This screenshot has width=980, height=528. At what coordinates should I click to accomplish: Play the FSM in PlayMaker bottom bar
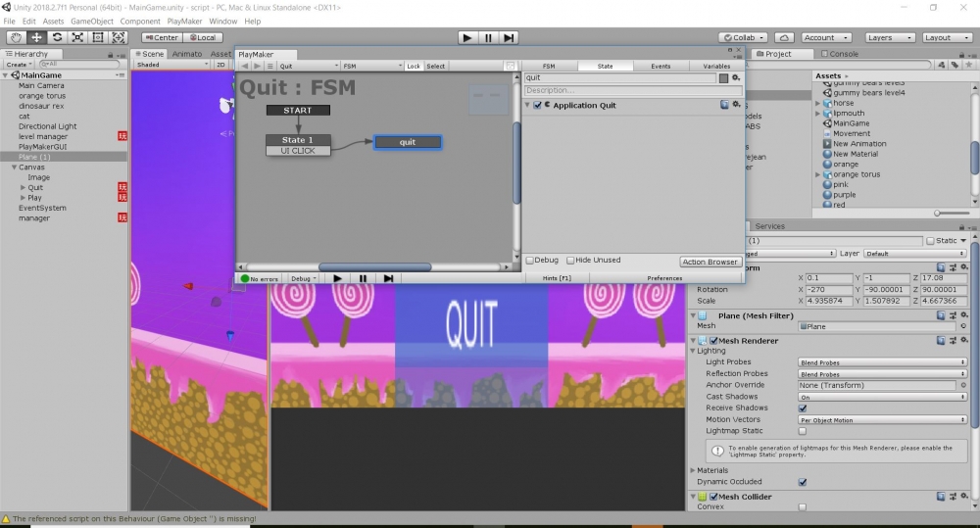(x=337, y=278)
